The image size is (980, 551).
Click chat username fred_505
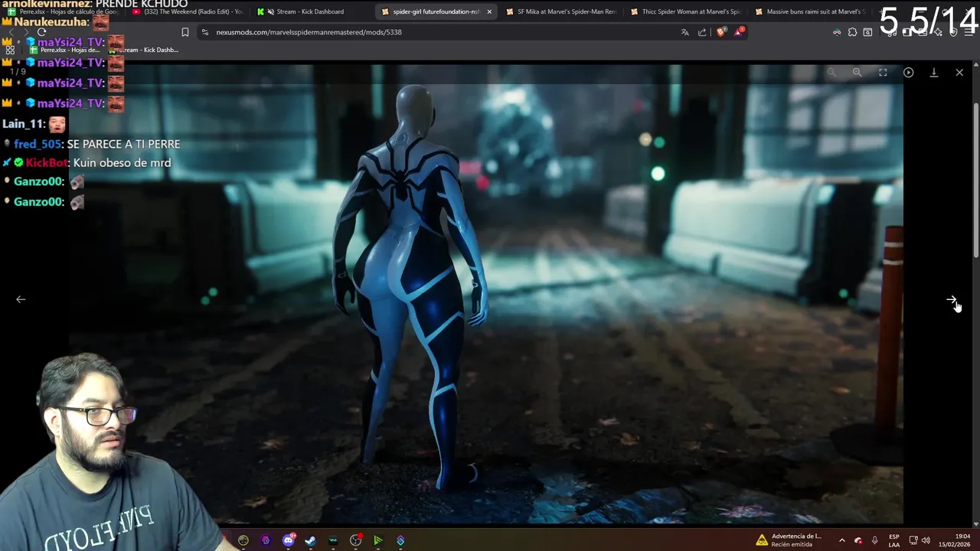pyautogui.click(x=38, y=144)
